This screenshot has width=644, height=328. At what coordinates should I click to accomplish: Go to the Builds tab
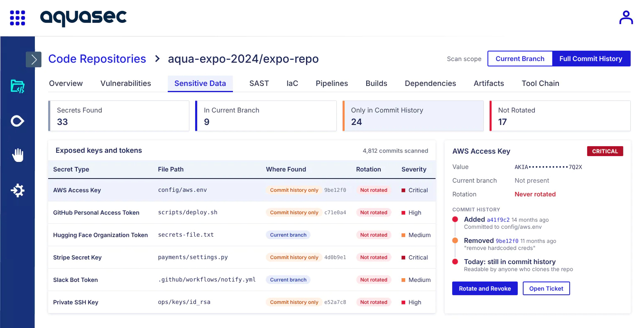376,83
